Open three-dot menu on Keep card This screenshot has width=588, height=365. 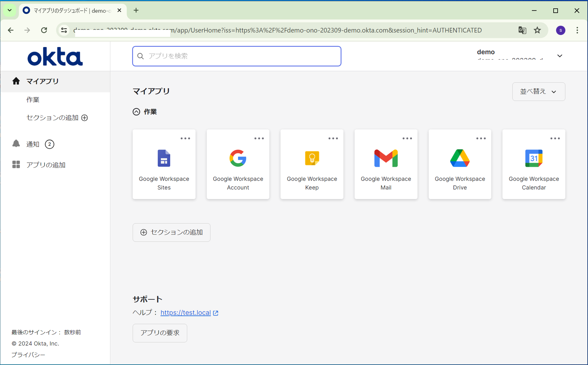click(333, 138)
